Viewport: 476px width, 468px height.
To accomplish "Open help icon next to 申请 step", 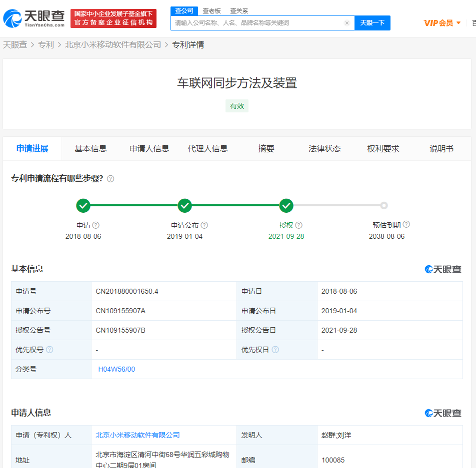I will click(96, 225).
